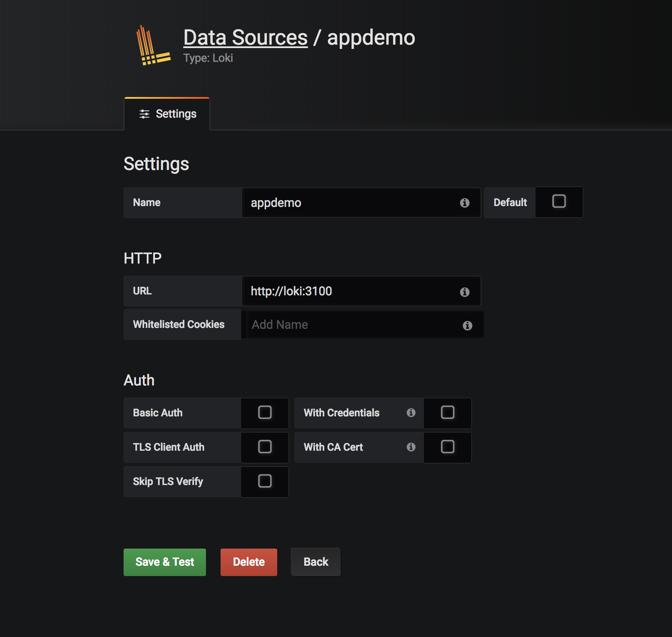Click the "Type: Loki" subtitle text
This screenshot has width=672, height=637.
[x=208, y=58]
